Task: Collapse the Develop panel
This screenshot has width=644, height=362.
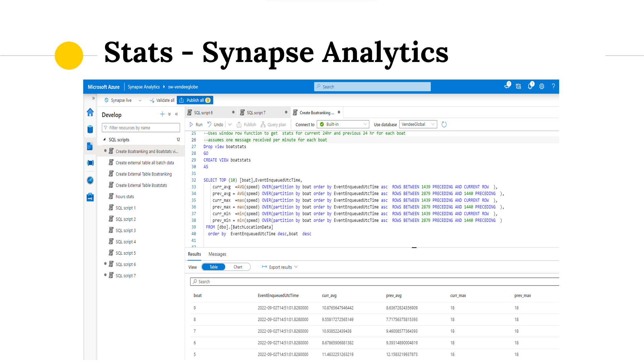Action: [176, 114]
